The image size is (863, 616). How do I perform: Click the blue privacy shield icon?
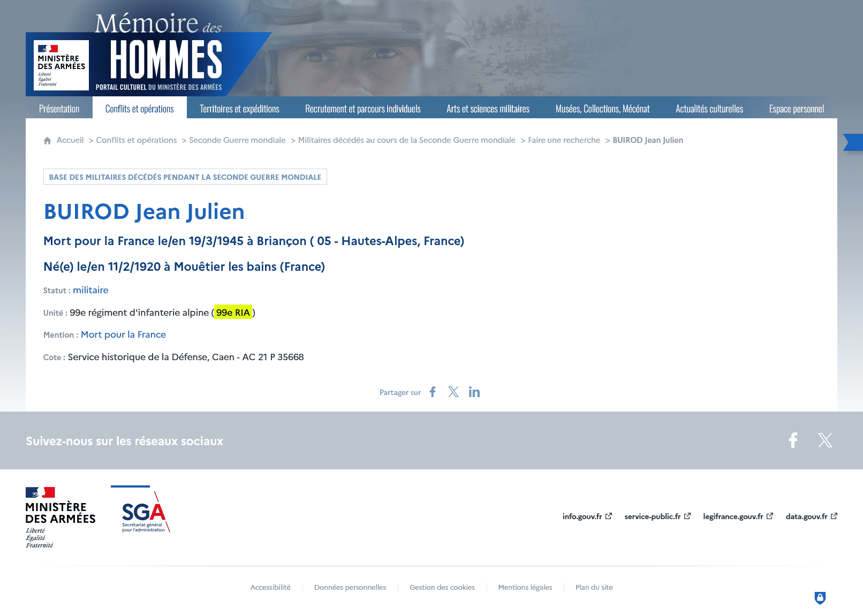click(x=820, y=598)
